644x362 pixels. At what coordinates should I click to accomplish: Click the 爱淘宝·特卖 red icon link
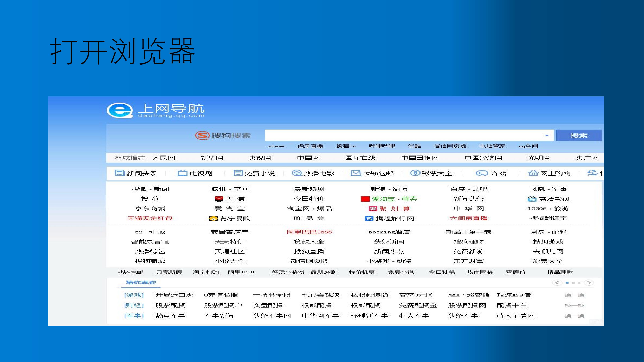pyautogui.click(x=389, y=199)
